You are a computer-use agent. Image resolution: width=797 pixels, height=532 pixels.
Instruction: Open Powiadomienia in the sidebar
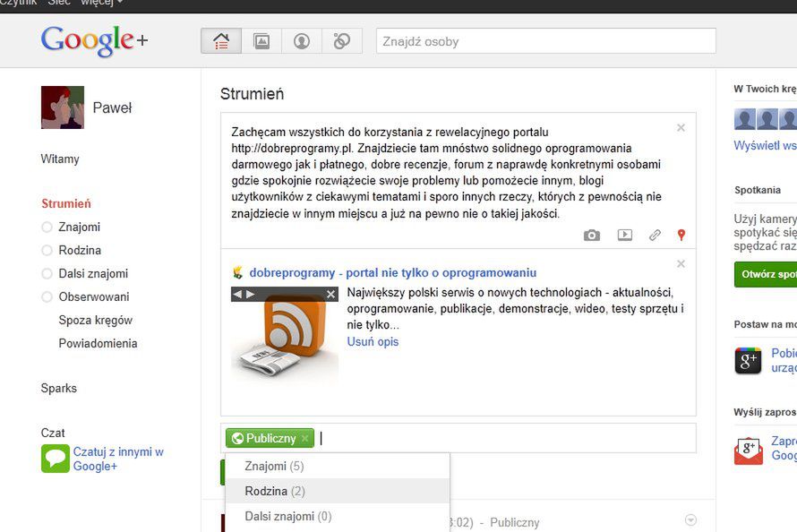pos(98,344)
